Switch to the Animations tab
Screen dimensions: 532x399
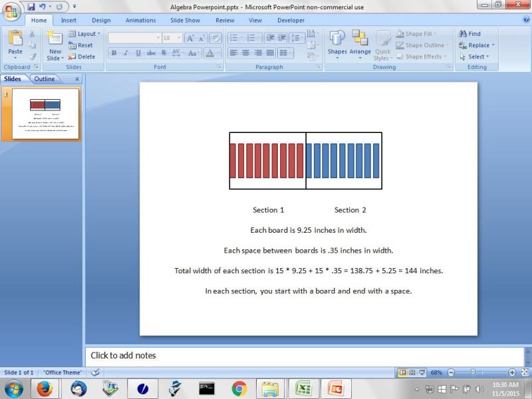[140, 21]
